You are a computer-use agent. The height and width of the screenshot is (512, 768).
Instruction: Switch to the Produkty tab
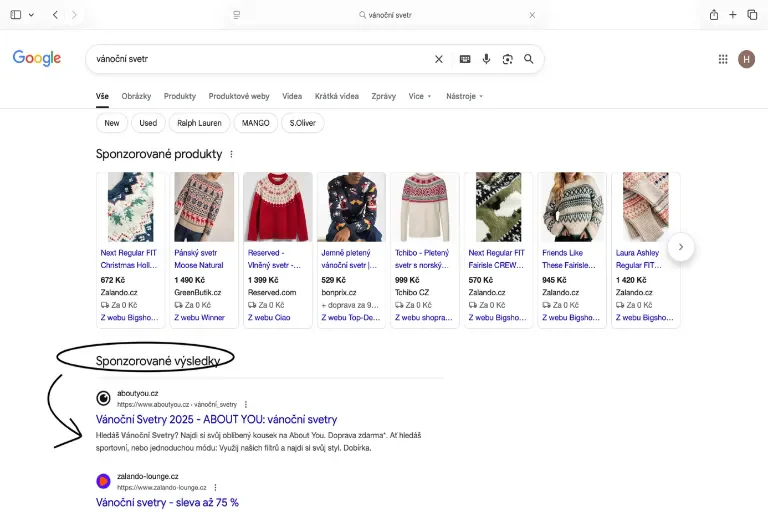180,96
